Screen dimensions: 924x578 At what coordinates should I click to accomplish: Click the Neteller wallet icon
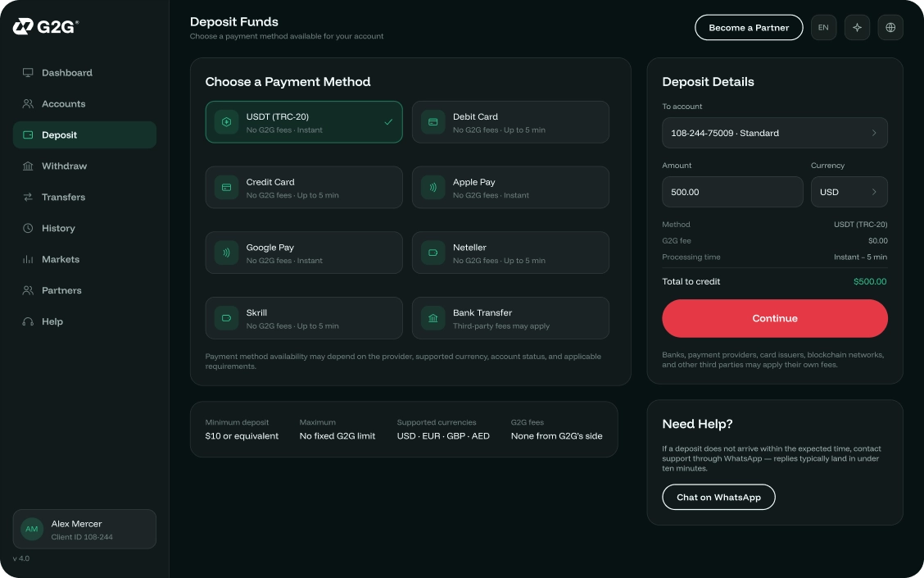pyautogui.click(x=433, y=253)
